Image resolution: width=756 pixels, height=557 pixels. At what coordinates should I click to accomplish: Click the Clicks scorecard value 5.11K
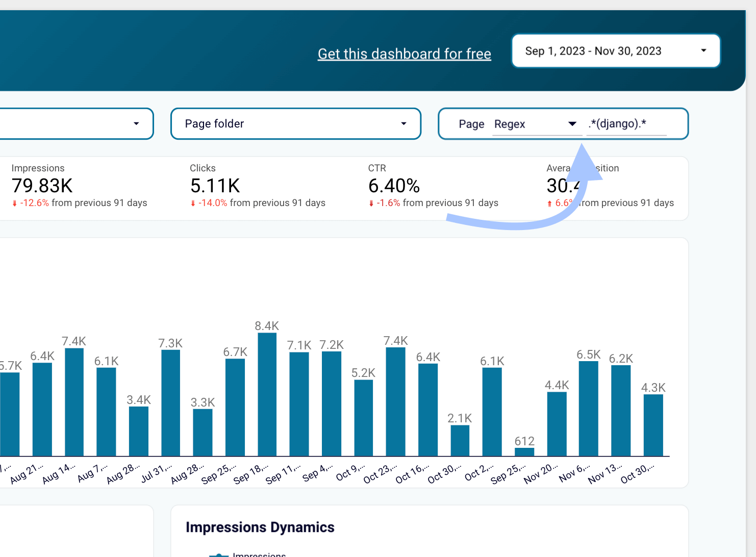click(215, 186)
